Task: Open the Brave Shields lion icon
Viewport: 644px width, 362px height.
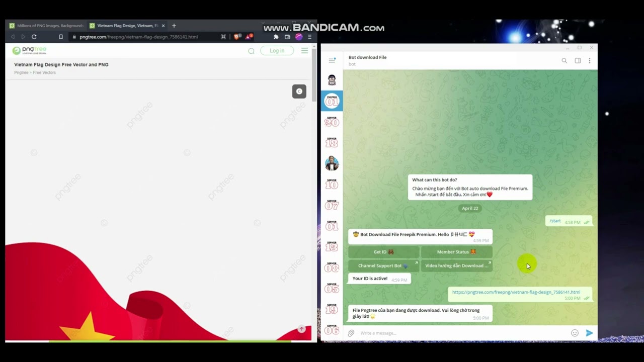Action: [237, 37]
